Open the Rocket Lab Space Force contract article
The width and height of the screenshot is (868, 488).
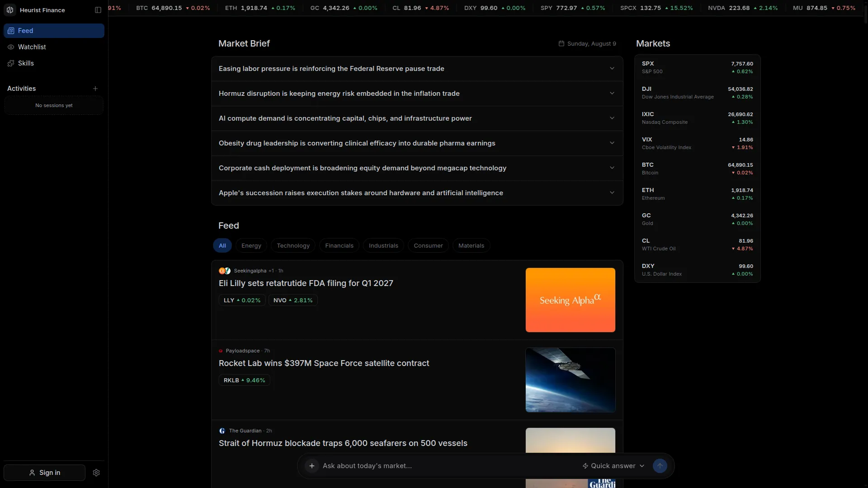(x=324, y=363)
